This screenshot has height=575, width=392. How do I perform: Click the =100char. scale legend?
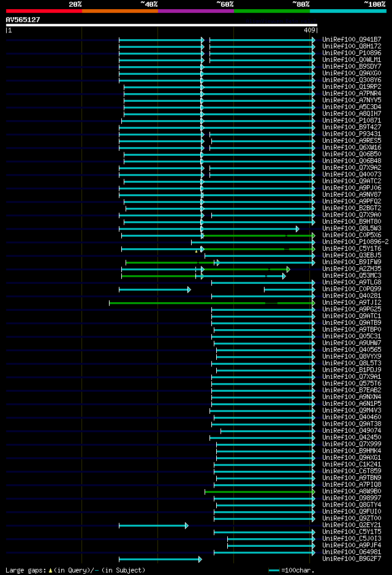pyautogui.click(x=292, y=570)
